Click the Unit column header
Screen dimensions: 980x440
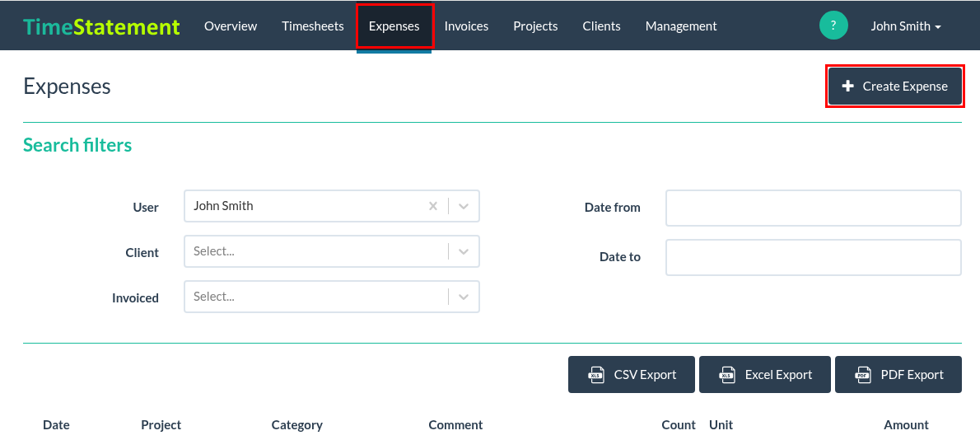(721, 425)
